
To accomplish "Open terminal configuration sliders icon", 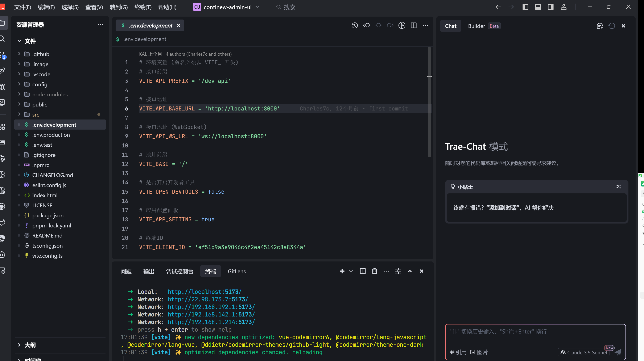I will click(398, 271).
